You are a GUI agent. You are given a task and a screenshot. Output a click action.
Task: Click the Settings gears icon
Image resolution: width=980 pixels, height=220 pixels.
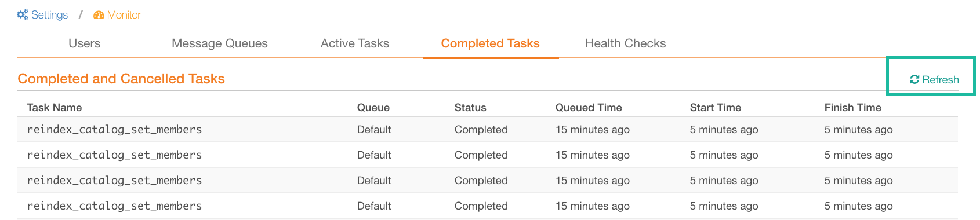point(23,15)
